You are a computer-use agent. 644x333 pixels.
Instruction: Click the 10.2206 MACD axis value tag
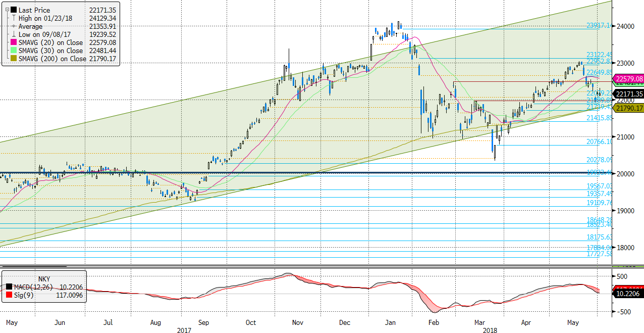pyautogui.click(x=628, y=293)
